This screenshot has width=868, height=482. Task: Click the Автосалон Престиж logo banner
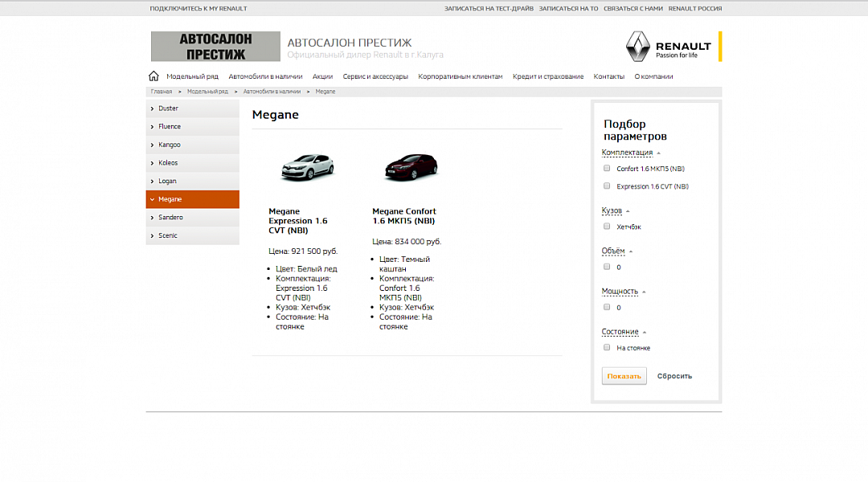click(x=215, y=47)
